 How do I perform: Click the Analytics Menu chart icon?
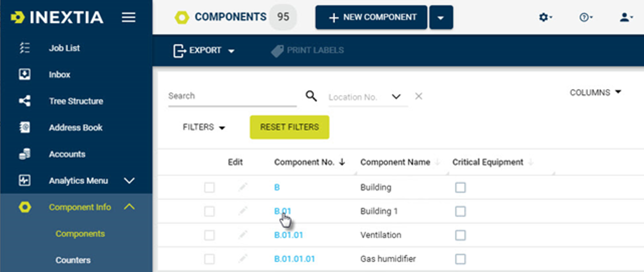point(24,181)
